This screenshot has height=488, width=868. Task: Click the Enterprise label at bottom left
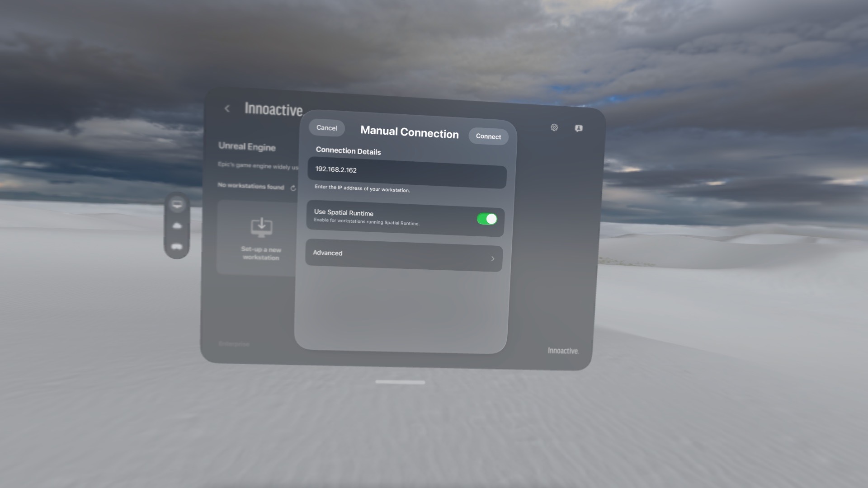click(234, 344)
